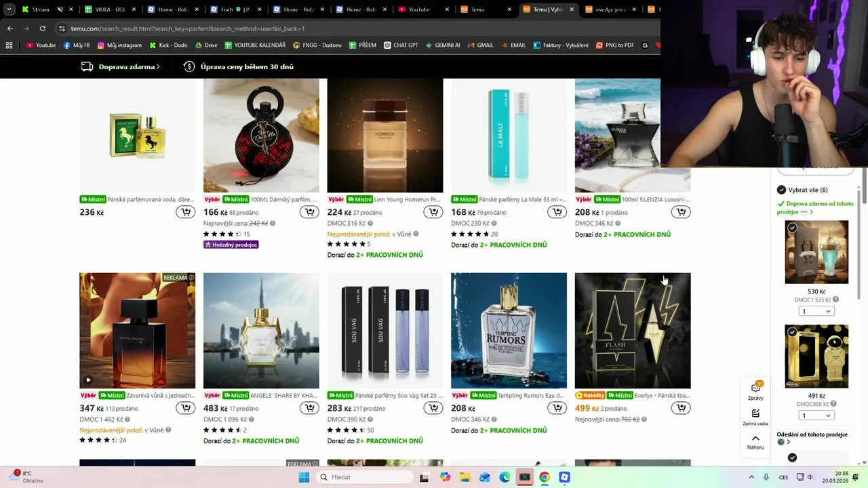Expand Odeslání od tohoto prodejce arrow
Viewport: 868px width, 488px height.
[x=788, y=443]
